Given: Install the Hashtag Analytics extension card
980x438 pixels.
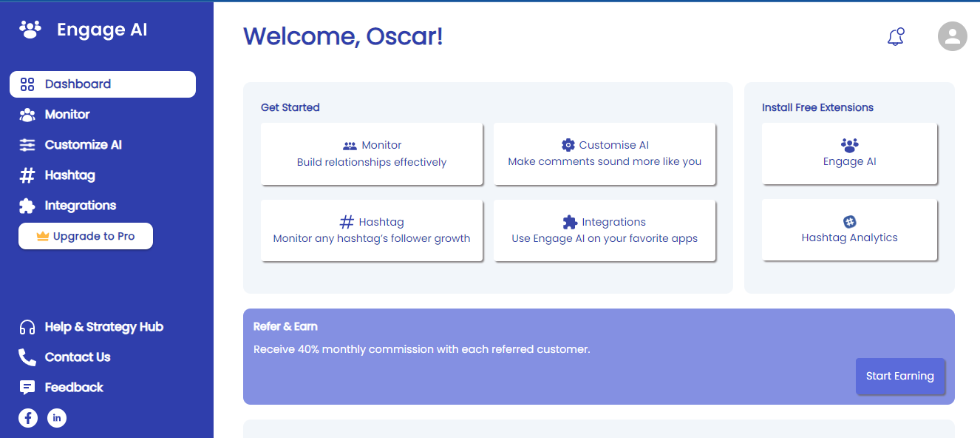Looking at the screenshot, I should [850, 230].
